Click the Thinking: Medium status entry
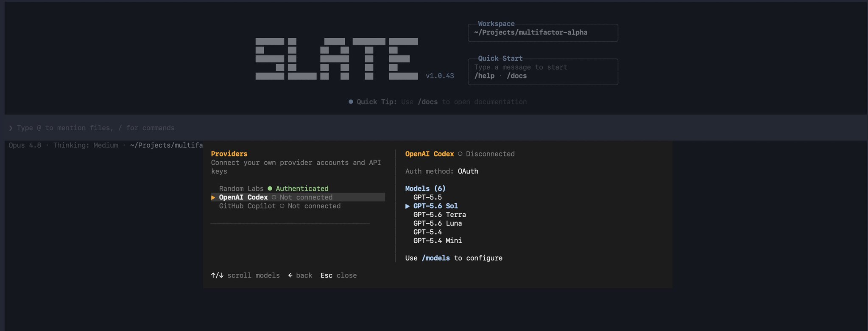The width and height of the screenshot is (868, 331). (86, 145)
